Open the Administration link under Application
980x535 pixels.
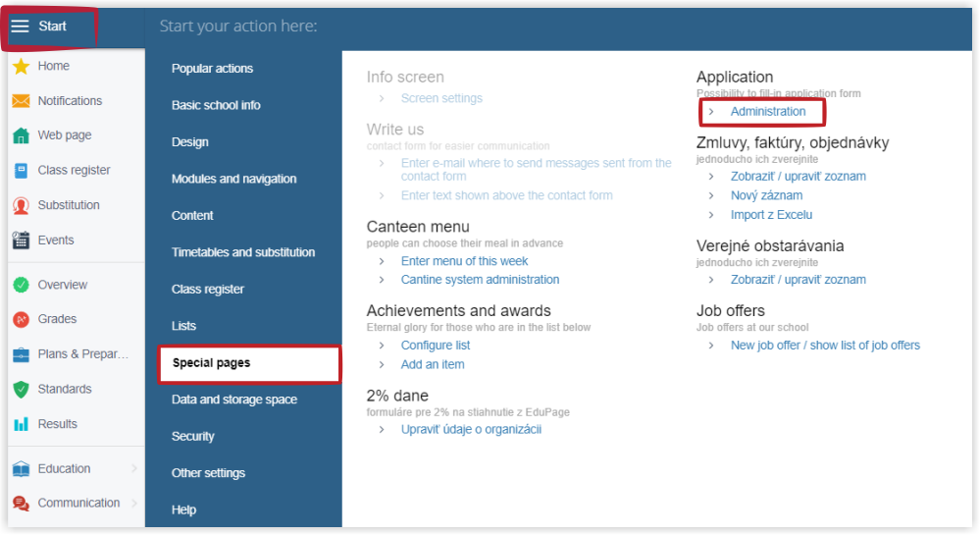[x=768, y=111]
